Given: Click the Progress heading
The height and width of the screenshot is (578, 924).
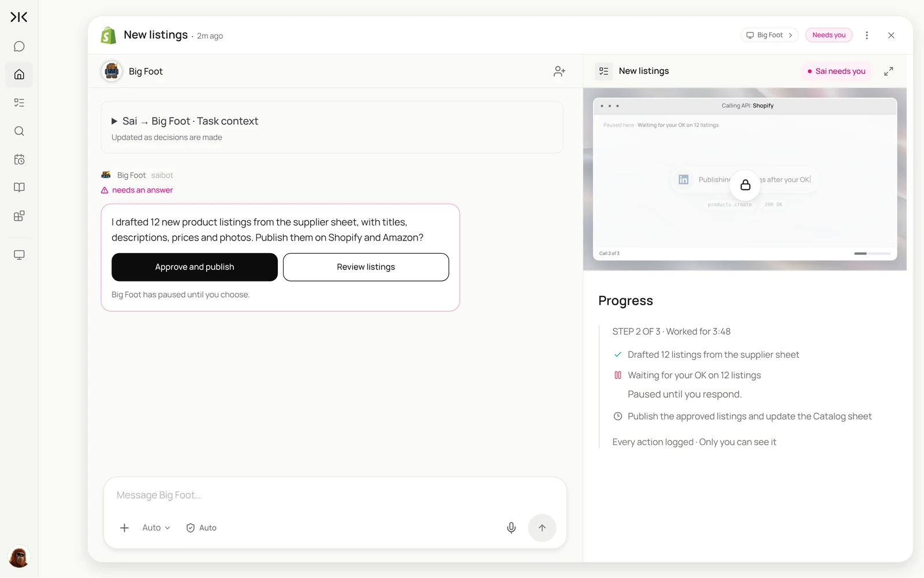Looking at the screenshot, I should (x=625, y=301).
